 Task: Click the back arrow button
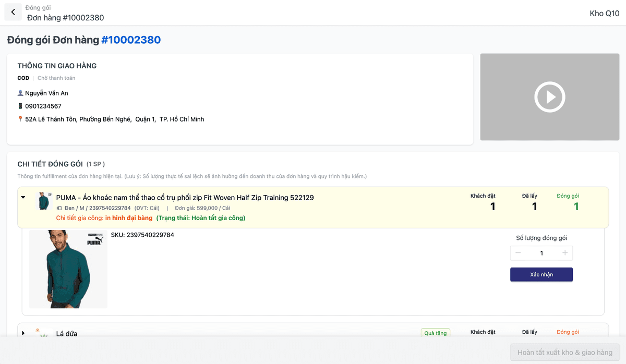[13, 12]
